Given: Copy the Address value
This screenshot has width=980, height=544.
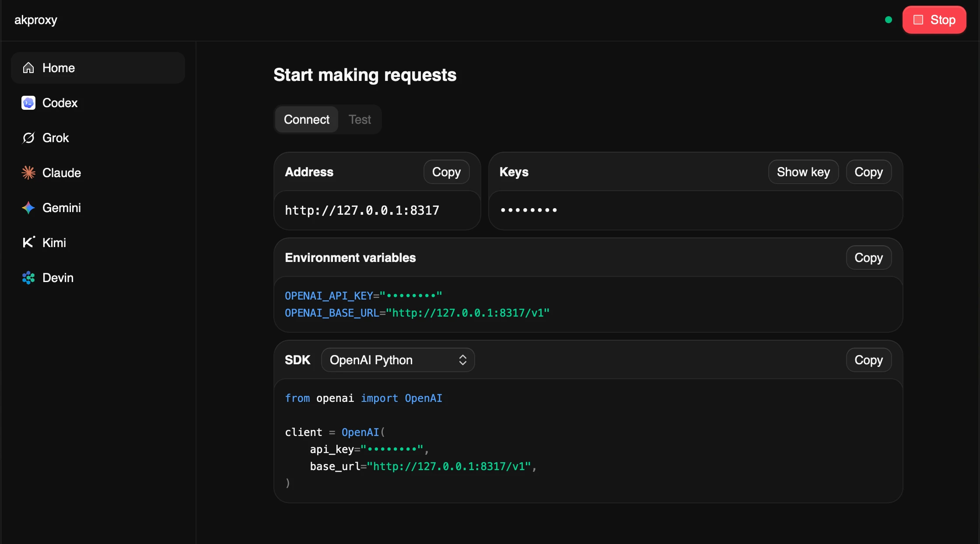Looking at the screenshot, I should tap(446, 172).
